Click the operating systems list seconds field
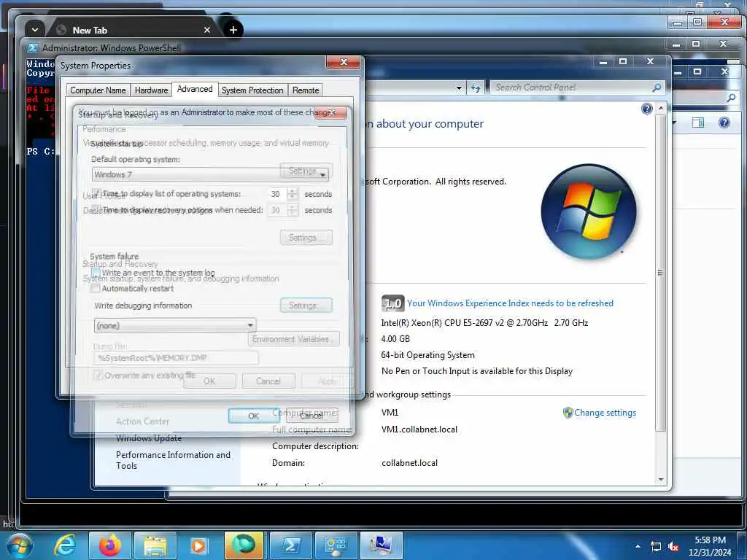747x560 pixels. point(277,194)
